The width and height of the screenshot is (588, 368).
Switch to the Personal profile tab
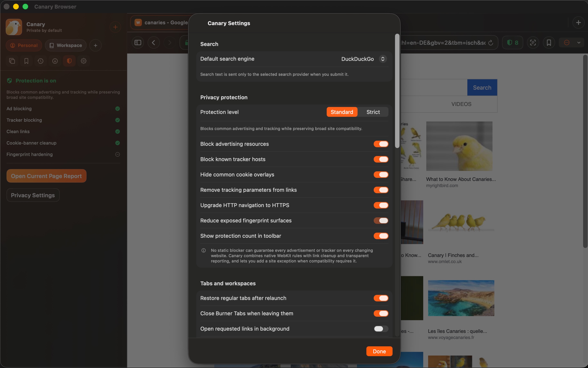[x=24, y=46]
